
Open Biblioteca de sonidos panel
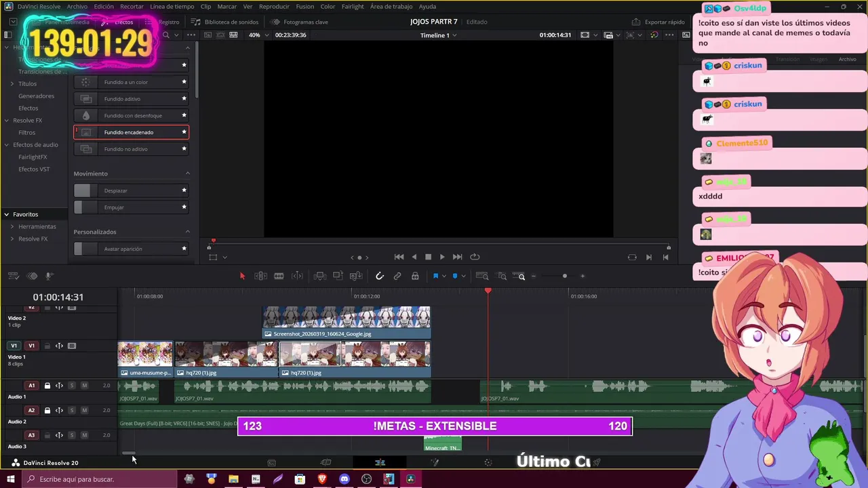click(224, 22)
